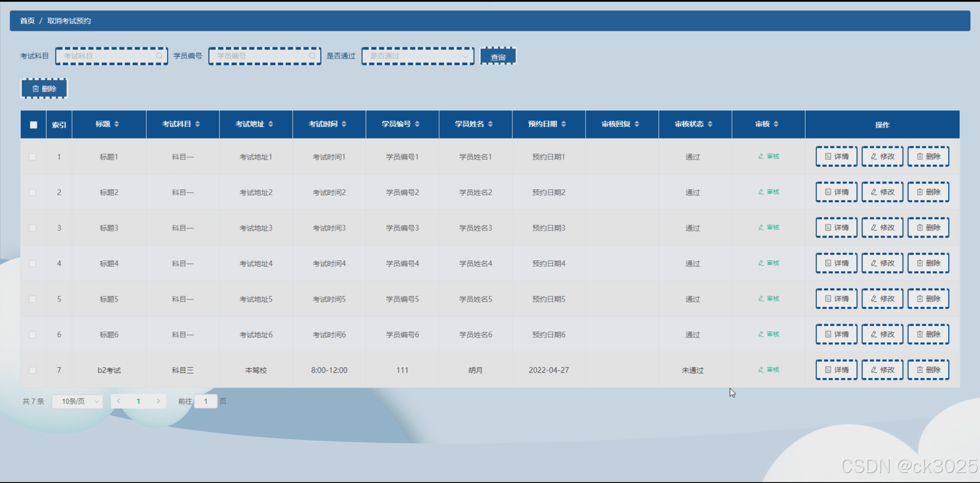Click sort arrows on 标题 column

116,124
